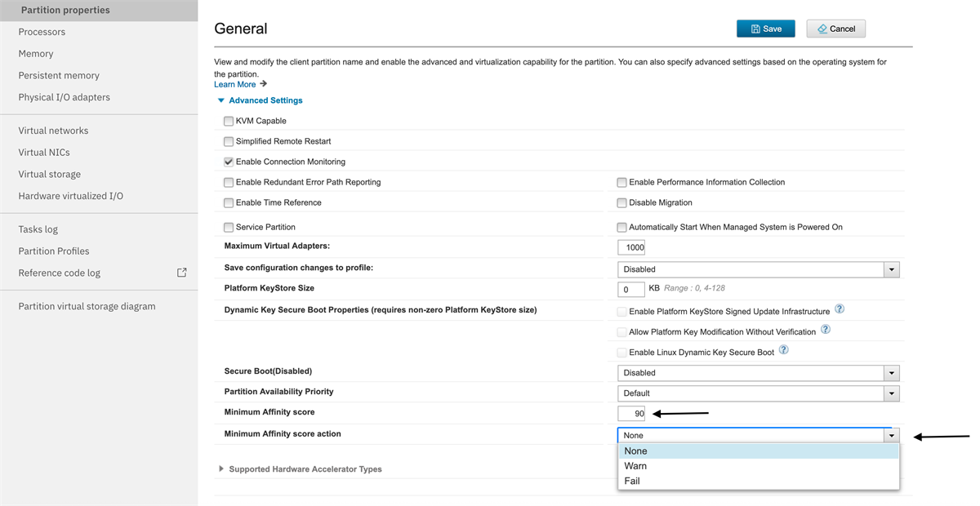
Task: Select Virtual storage in sidebar
Action: click(50, 174)
